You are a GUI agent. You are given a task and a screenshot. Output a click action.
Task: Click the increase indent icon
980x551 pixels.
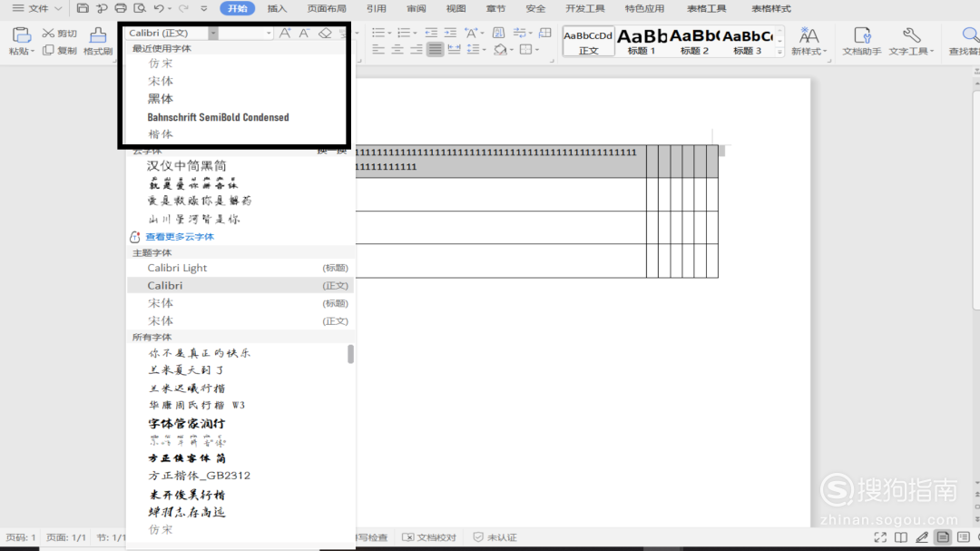(450, 33)
